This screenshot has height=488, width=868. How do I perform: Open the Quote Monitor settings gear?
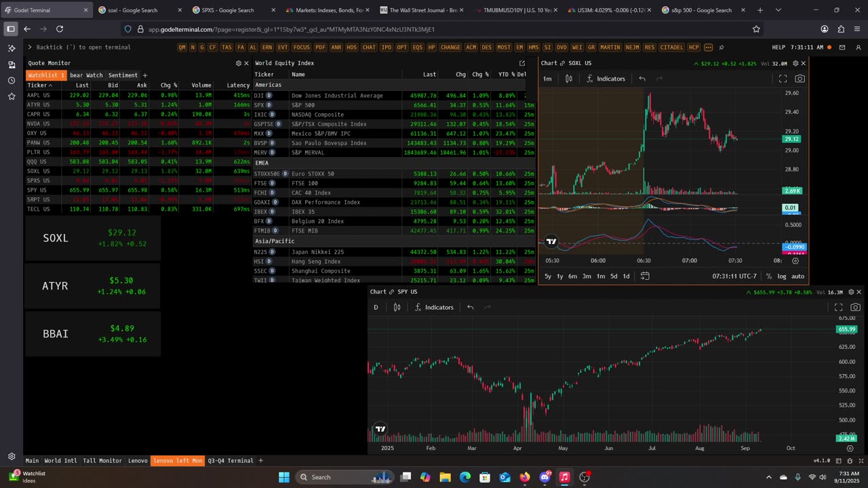coord(238,63)
